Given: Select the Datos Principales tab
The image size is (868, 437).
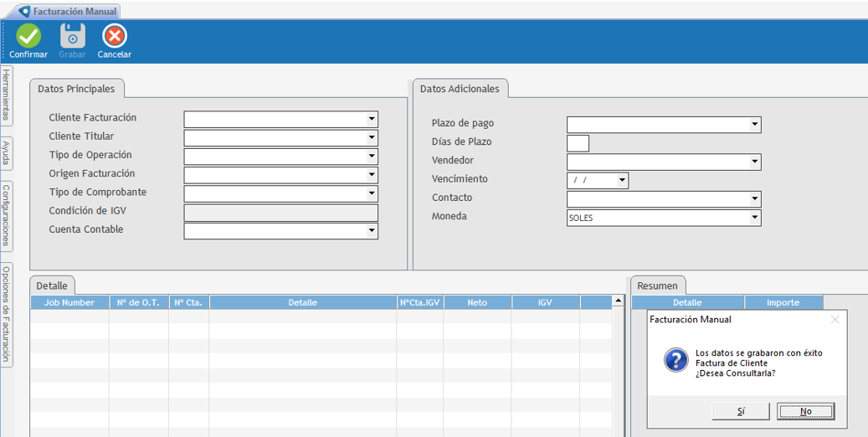Looking at the screenshot, I should [x=76, y=89].
